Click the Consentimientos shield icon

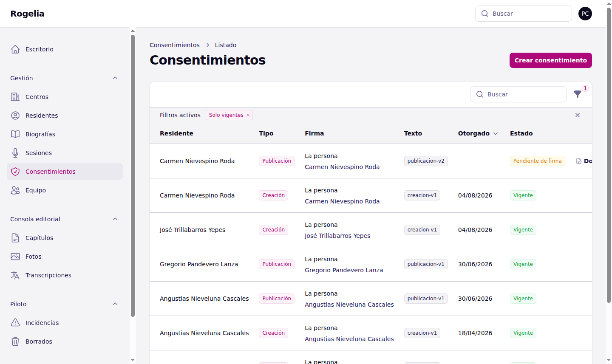click(15, 172)
